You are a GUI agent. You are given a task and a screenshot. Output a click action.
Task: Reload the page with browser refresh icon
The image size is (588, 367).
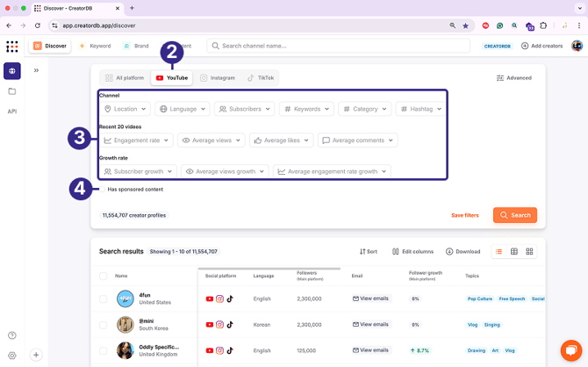38,25
